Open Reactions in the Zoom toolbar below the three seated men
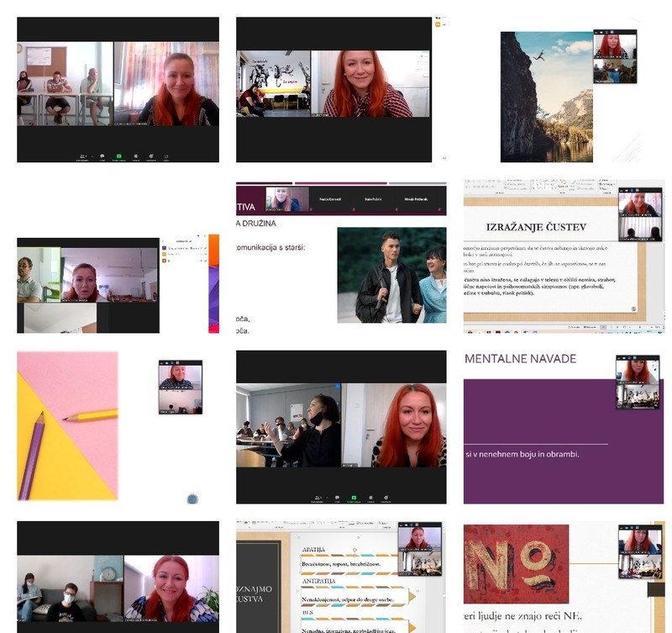The height and width of the screenshot is (633, 672). pos(150,156)
